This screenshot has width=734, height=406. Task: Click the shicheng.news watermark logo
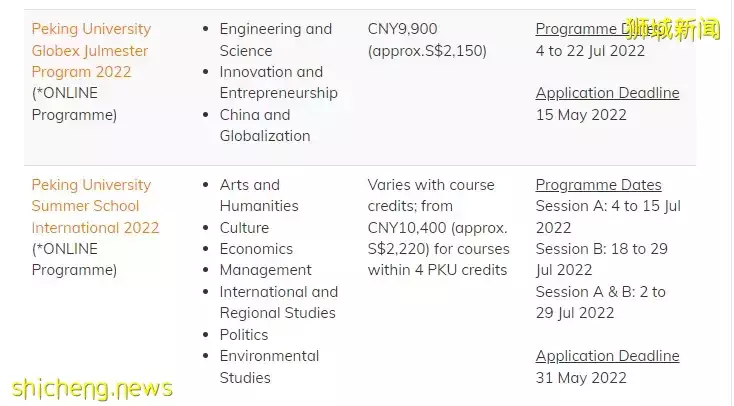[92, 389]
